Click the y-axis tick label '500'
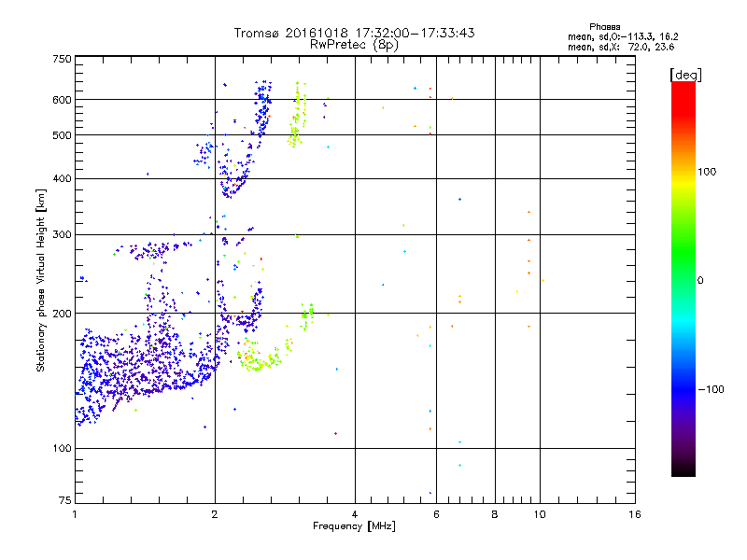Image resolution: width=747 pixels, height=560 pixels. click(x=62, y=135)
